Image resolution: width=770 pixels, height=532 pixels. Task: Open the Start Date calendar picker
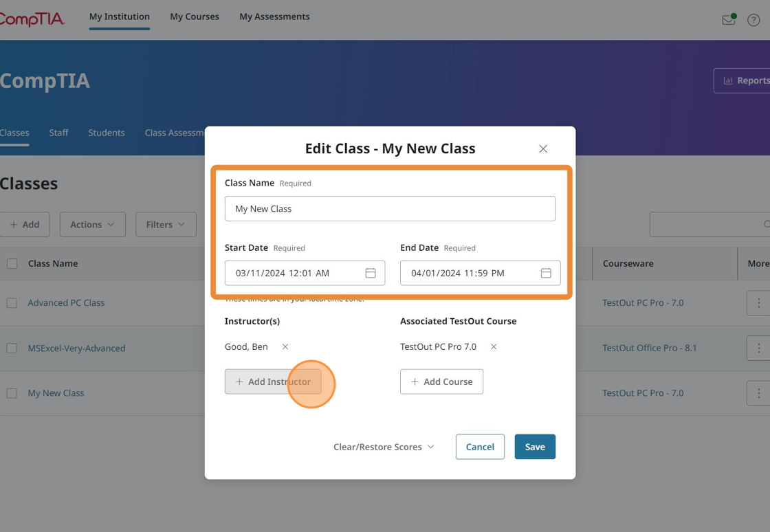click(x=371, y=273)
